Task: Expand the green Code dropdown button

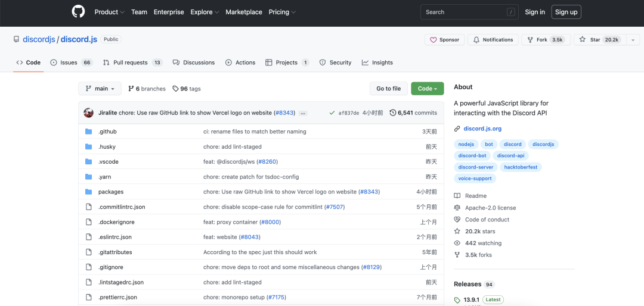Action: 428,89
